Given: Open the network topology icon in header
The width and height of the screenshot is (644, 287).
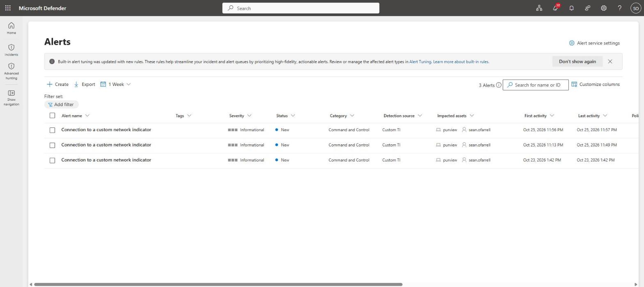Looking at the screenshot, I should [x=539, y=8].
